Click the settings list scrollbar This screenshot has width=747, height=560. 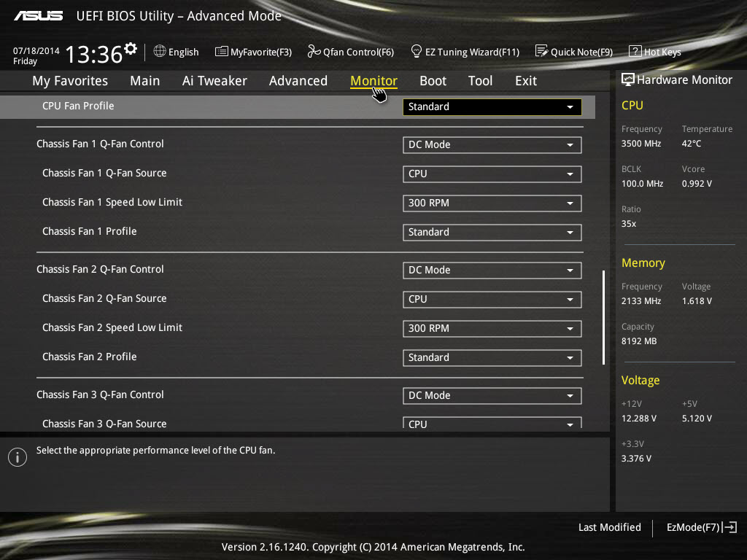click(603, 318)
